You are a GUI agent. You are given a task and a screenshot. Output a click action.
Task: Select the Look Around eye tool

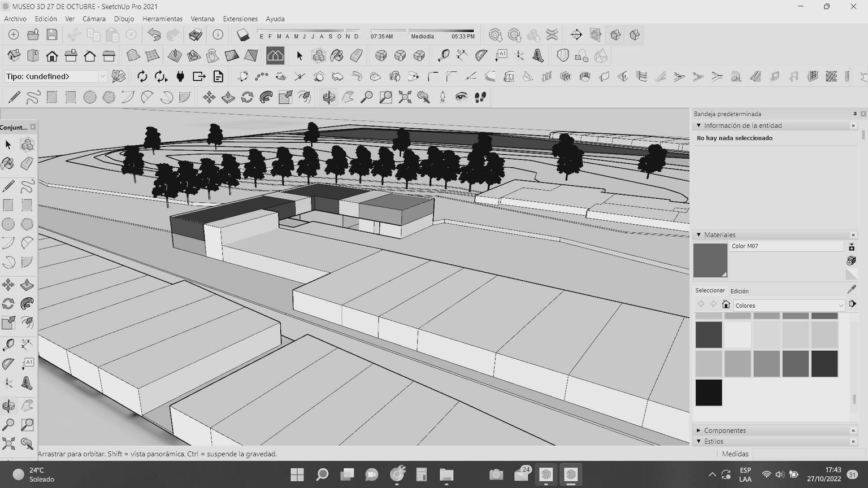click(x=462, y=97)
